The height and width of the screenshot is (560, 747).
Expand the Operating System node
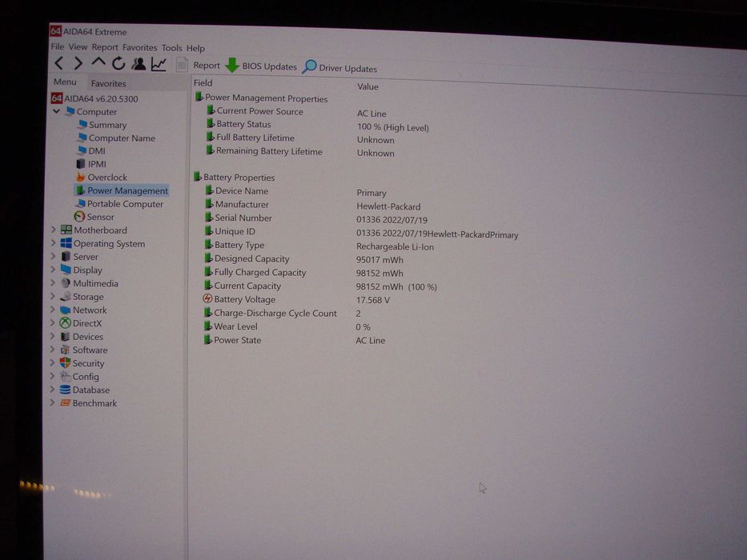point(54,243)
